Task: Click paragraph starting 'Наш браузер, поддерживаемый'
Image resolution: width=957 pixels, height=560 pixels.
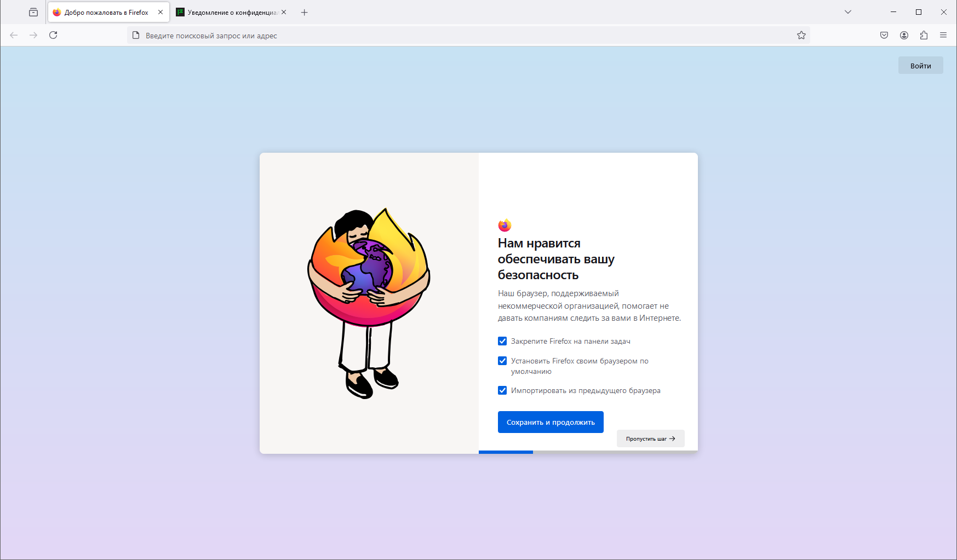Action: (x=589, y=305)
